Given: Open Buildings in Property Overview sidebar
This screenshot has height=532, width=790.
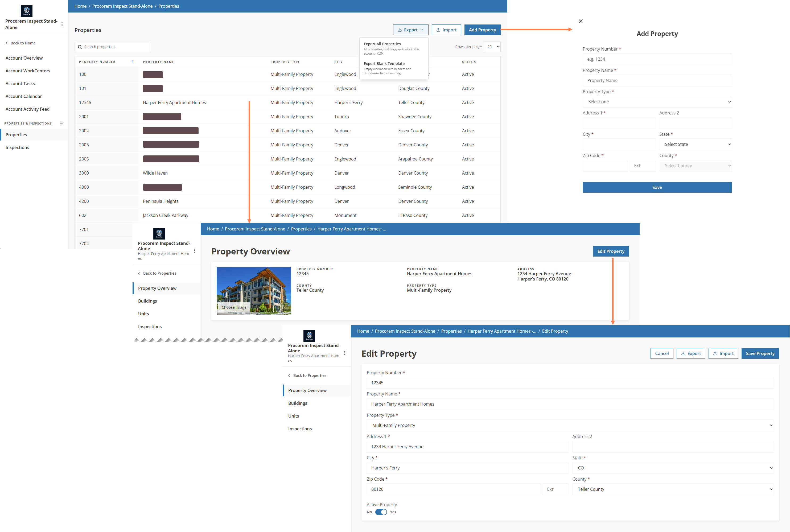Looking at the screenshot, I should [x=148, y=301].
